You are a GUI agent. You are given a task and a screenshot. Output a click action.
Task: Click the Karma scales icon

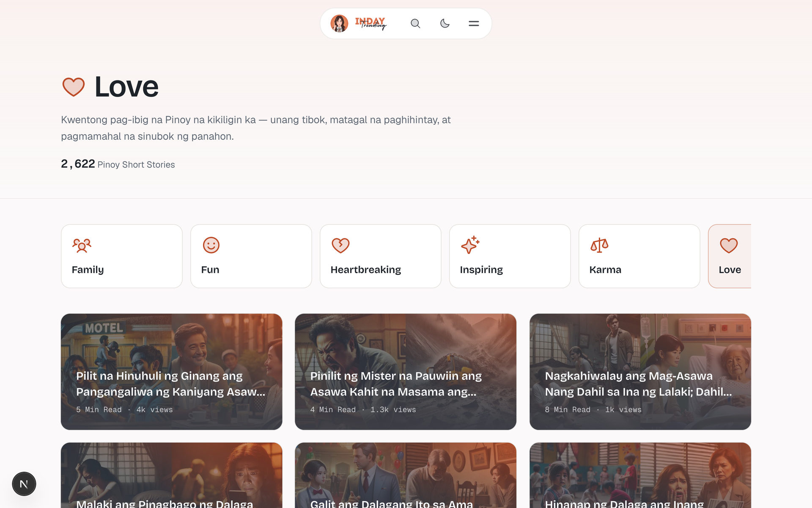pos(599,245)
